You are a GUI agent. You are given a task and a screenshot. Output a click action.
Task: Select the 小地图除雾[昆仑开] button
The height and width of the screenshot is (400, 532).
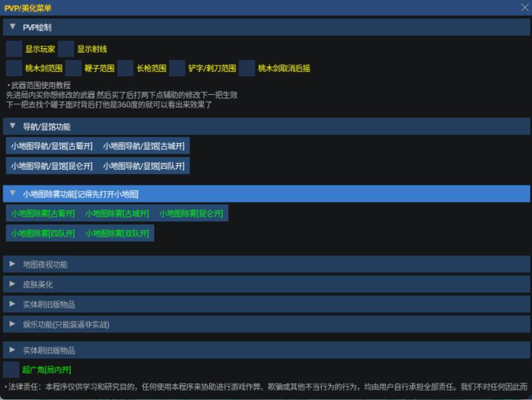pos(191,213)
